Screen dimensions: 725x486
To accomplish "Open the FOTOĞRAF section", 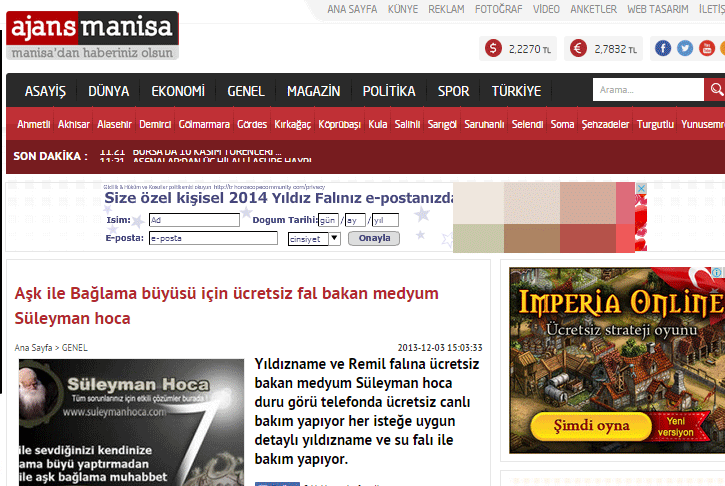I will point(498,9).
